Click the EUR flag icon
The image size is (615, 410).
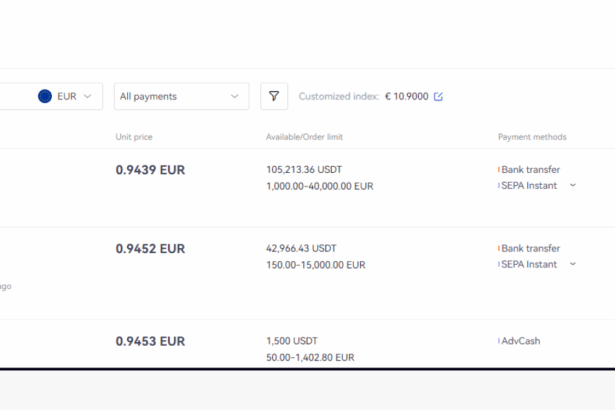[x=45, y=96]
